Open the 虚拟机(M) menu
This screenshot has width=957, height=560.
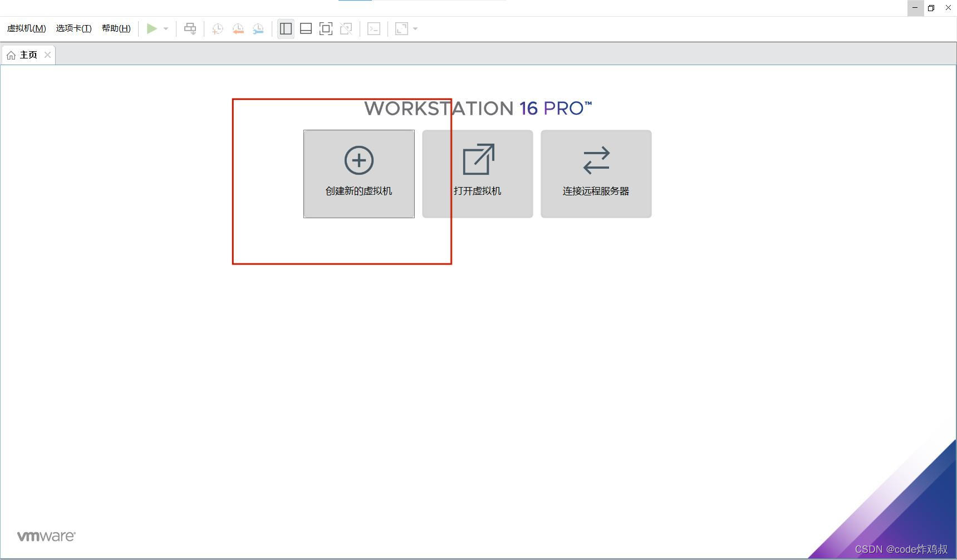click(x=26, y=28)
